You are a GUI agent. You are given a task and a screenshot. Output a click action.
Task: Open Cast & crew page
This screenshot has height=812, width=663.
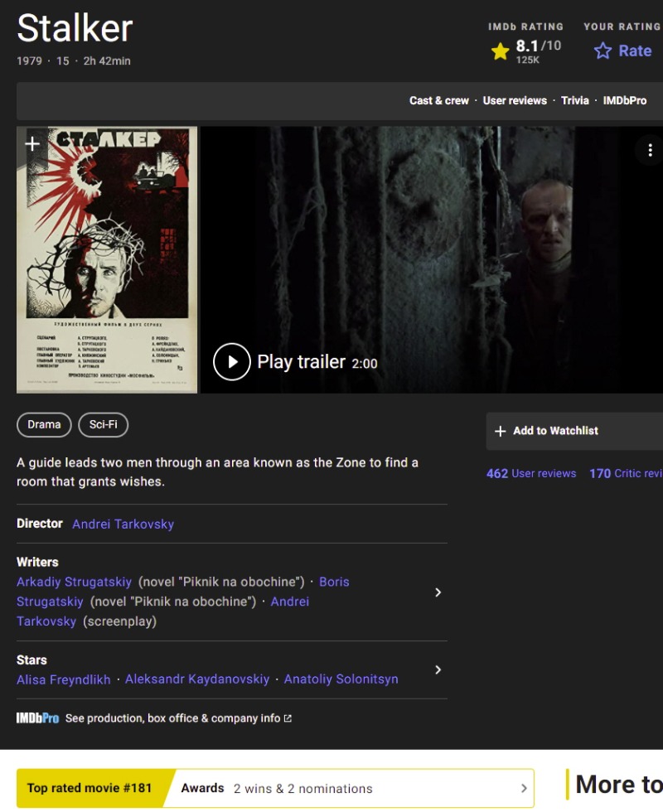[x=439, y=100]
